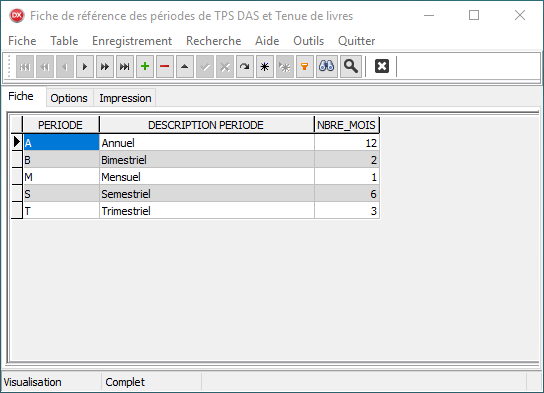Select PERIODE cell S
The height and width of the screenshot is (393, 544).
click(61, 194)
